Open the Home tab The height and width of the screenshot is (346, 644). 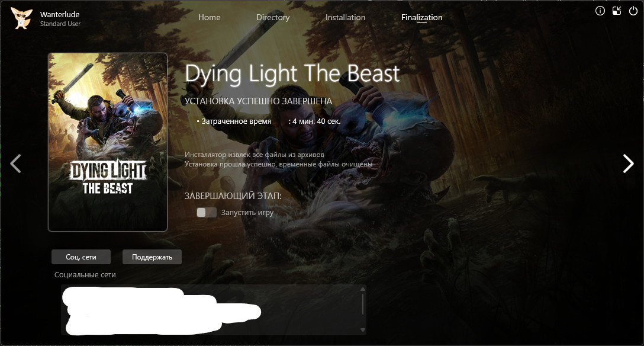click(209, 17)
